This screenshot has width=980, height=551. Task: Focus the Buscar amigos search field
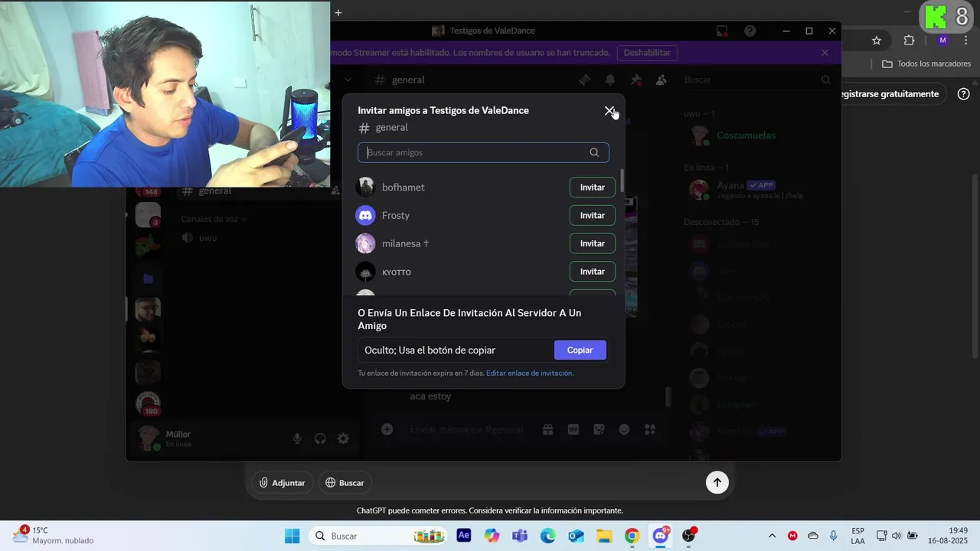(x=483, y=152)
